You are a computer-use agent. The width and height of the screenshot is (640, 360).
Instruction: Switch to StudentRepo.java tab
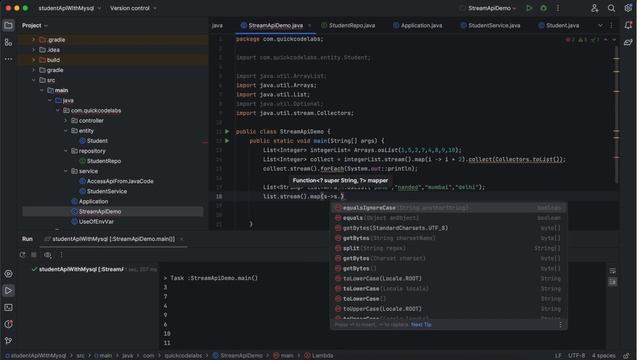point(350,25)
